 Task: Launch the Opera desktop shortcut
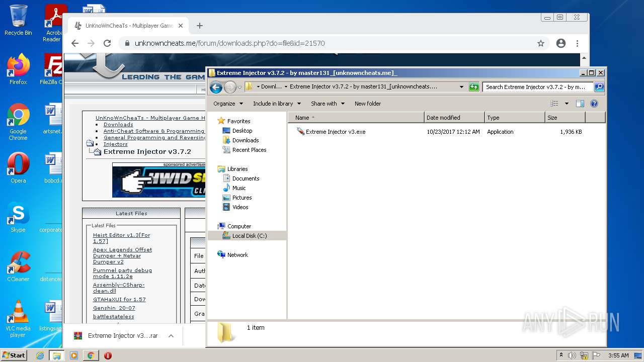[x=18, y=168]
